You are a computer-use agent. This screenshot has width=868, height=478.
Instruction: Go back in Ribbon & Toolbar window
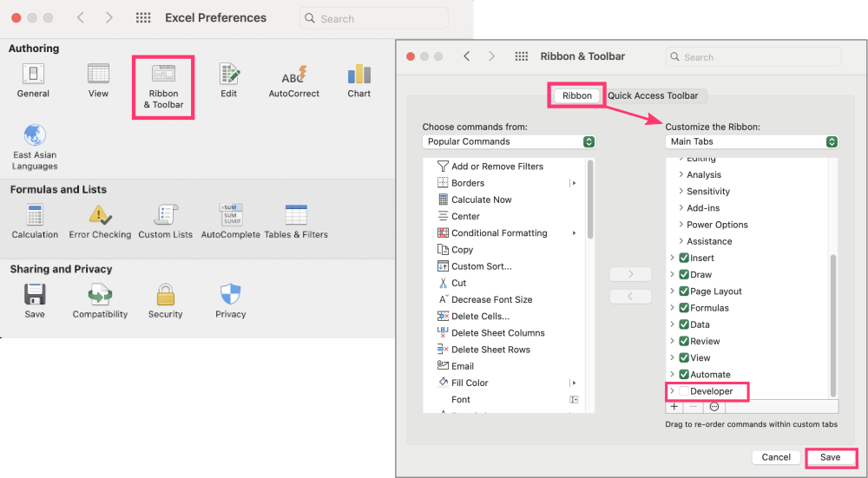(467, 56)
